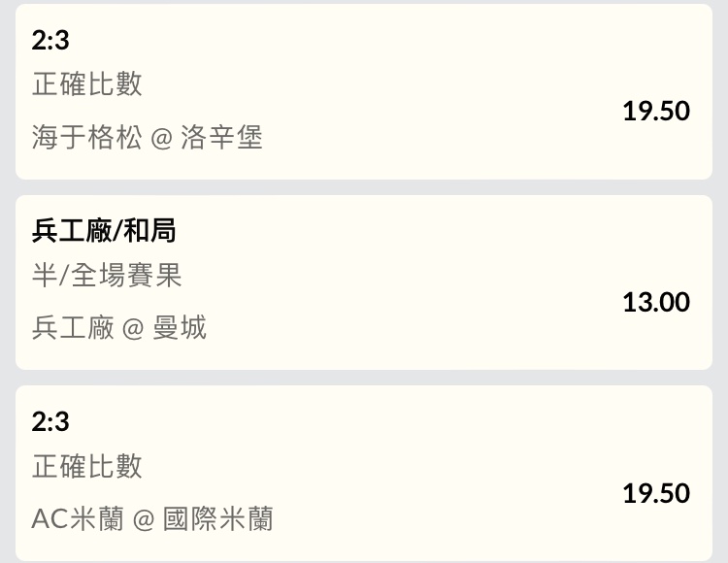Click the 2:3 score in AC米蘭 card
Viewport: 728px width, 563px height.
tap(50, 422)
